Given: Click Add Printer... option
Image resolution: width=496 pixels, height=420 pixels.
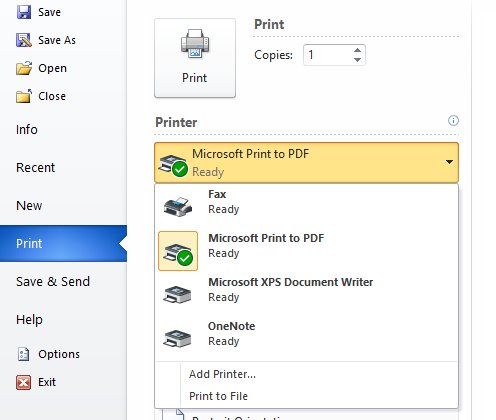Looking at the screenshot, I should (x=306, y=374).
